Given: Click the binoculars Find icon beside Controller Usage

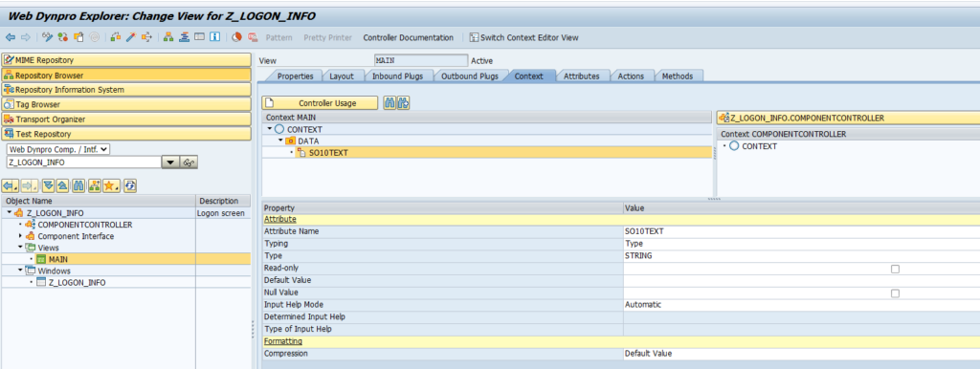Looking at the screenshot, I should 390,103.
